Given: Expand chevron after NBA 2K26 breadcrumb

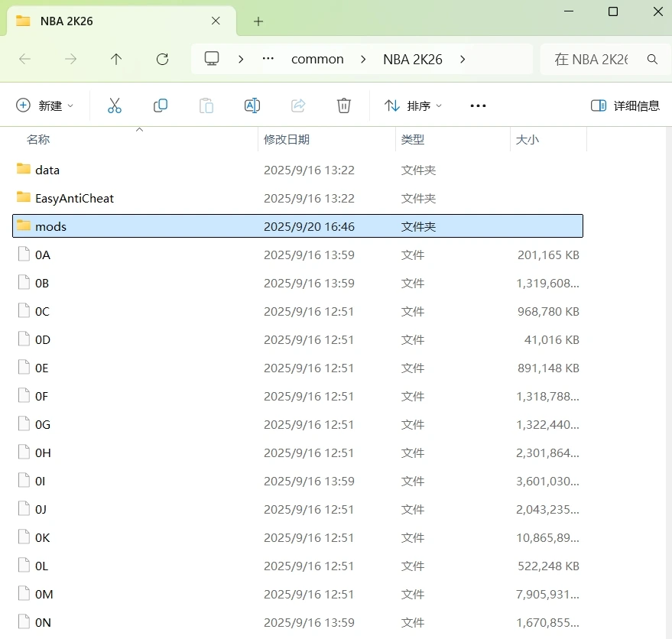Looking at the screenshot, I should coord(463,59).
